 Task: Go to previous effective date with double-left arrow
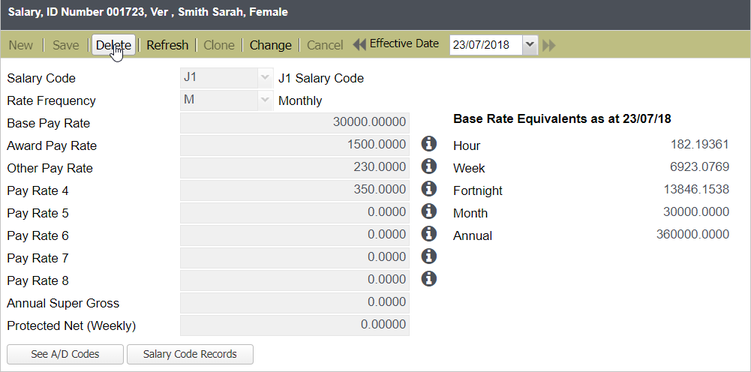359,45
